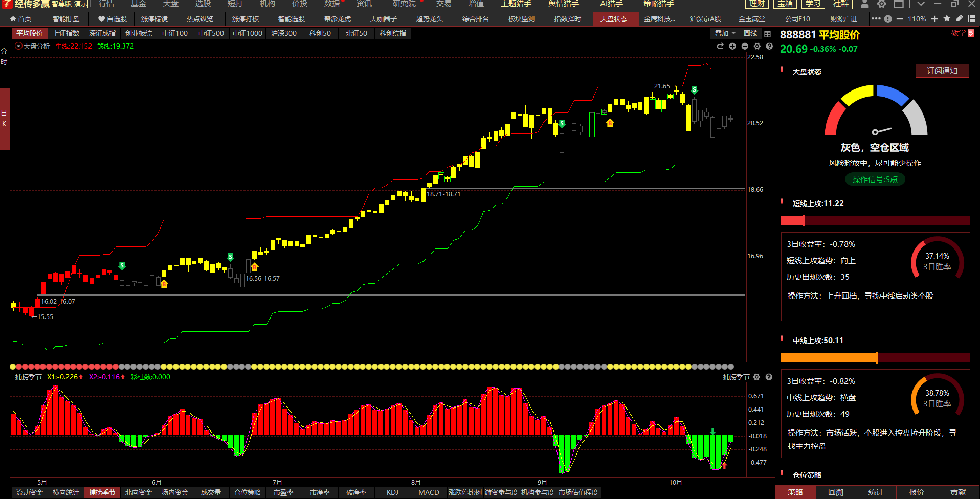
Task: Switch to 分时 intraday chart mode
Action: [4, 56]
